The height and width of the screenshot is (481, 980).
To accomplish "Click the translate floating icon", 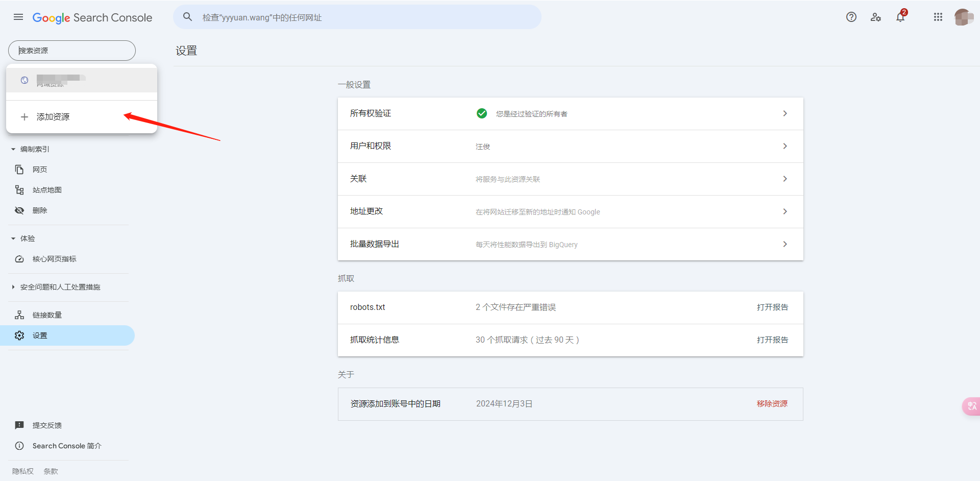I will point(971,406).
